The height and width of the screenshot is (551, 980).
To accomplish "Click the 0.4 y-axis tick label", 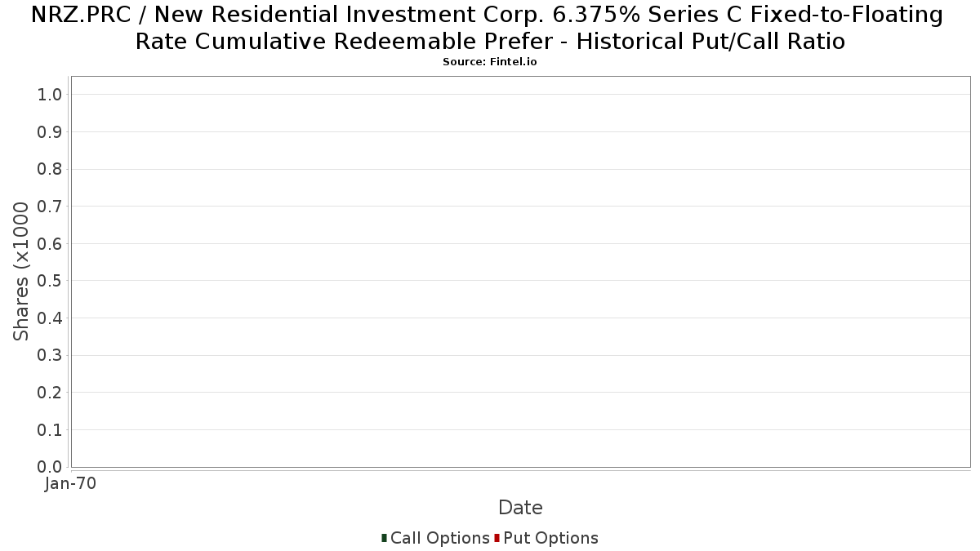I will 50,318.
